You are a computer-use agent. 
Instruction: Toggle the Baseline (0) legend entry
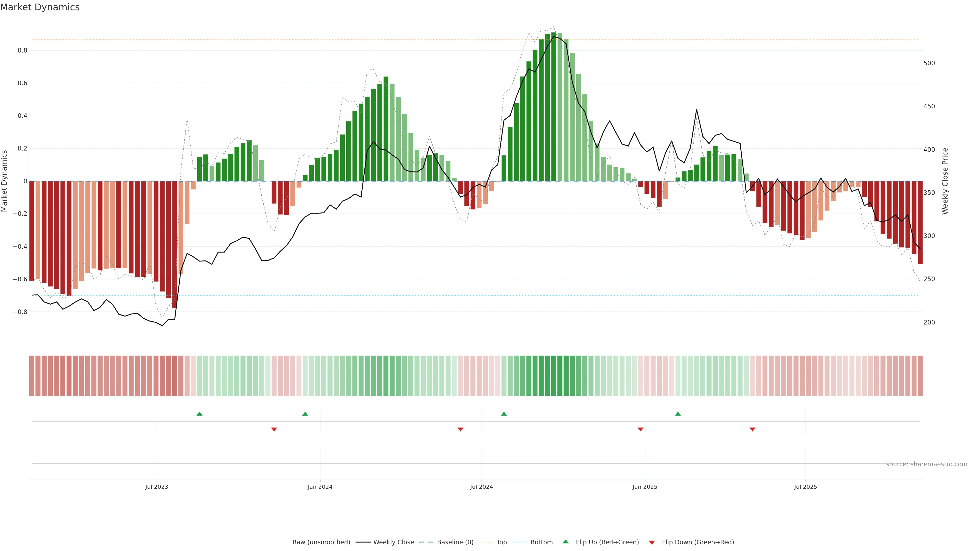pyautogui.click(x=455, y=542)
